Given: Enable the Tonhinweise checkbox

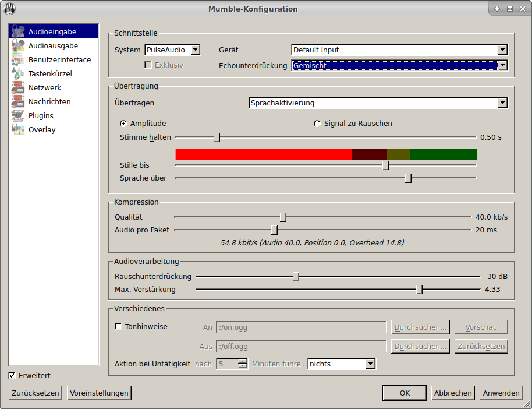Looking at the screenshot, I should point(119,327).
